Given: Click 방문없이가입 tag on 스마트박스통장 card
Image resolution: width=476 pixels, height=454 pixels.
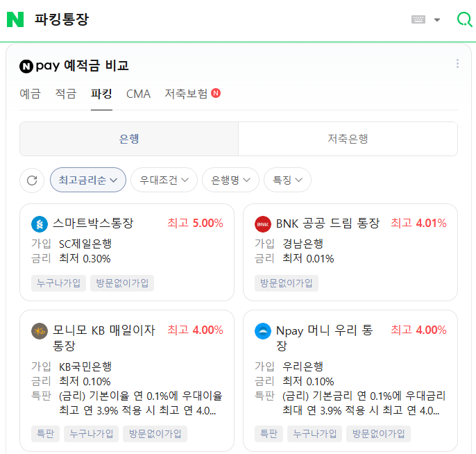Looking at the screenshot, I should (122, 283).
